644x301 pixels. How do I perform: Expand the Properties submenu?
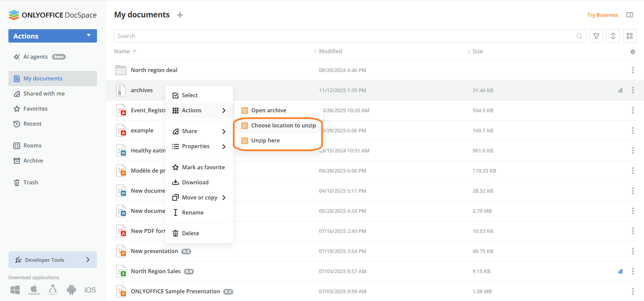click(199, 146)
